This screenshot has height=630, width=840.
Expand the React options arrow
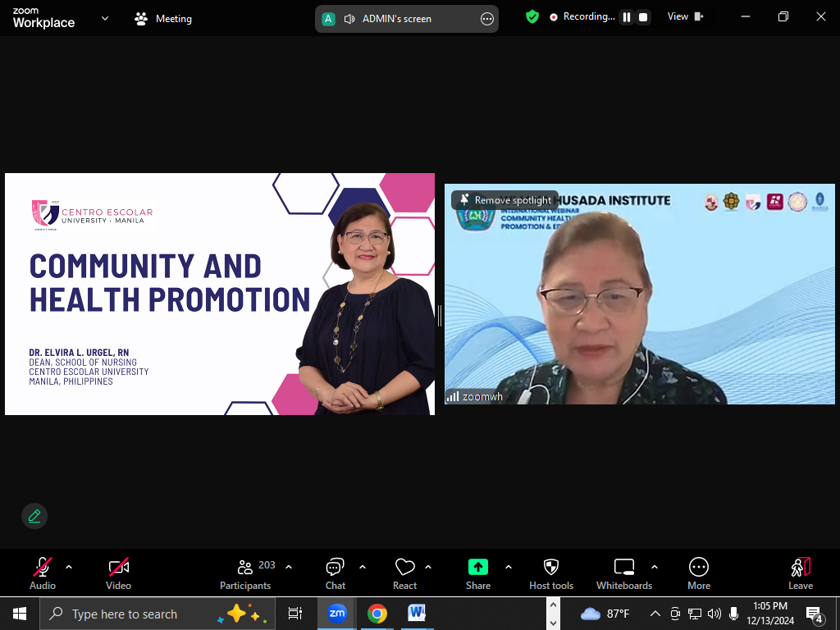pyautogui.click(x=428, y=567)
